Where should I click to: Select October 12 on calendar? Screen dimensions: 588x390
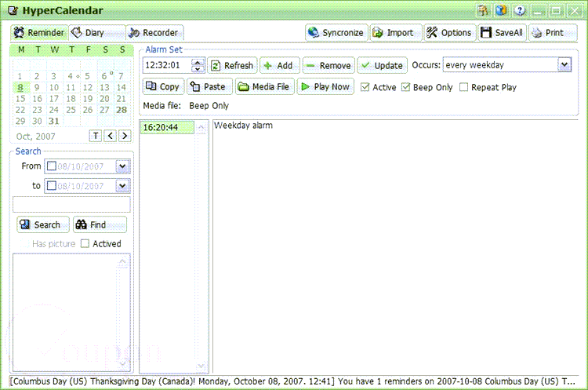tap(87, 87)
